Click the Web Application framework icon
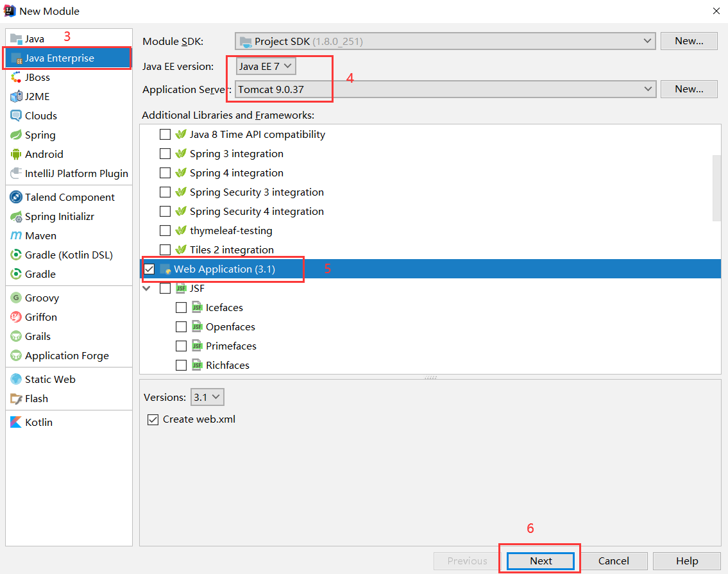 [165, 269]
